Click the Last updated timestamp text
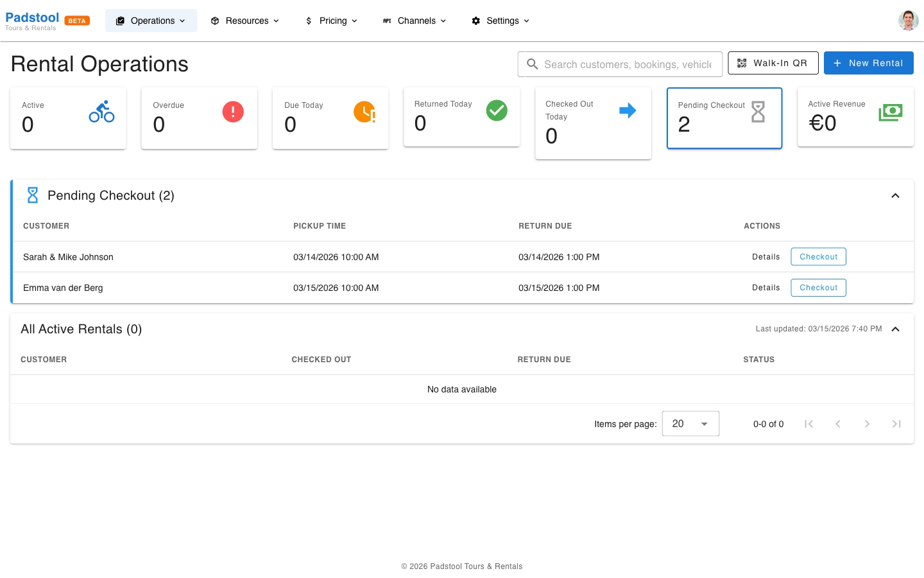The width and height of the screenshot is (924, 578). (819, 329)
